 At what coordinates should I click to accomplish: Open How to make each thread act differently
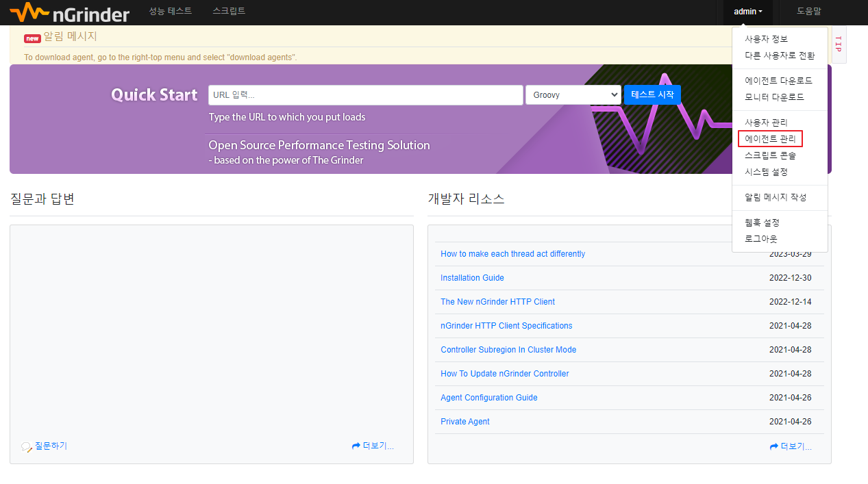click(x=512, y=254)
